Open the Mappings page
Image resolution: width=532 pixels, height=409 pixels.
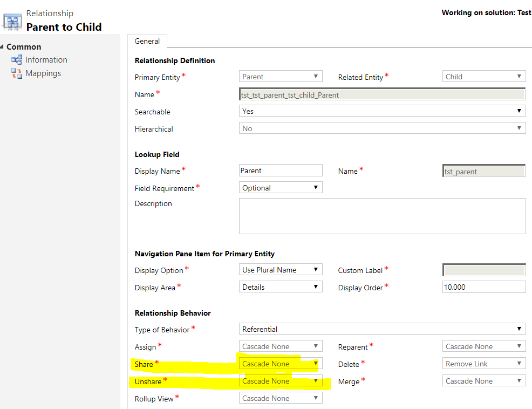click(43, 73)
